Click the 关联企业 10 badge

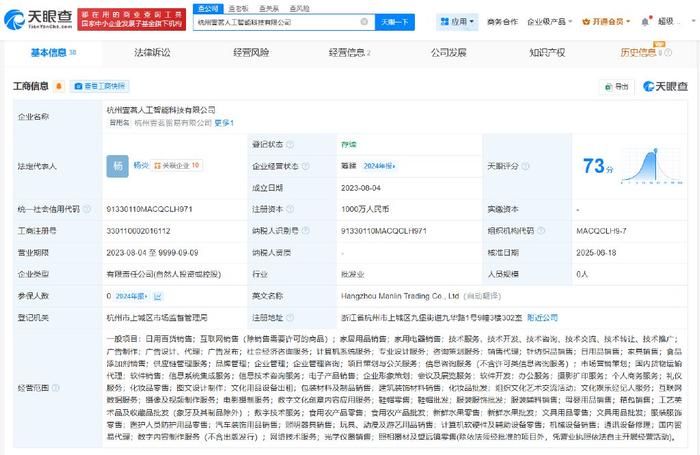(176, 166)
